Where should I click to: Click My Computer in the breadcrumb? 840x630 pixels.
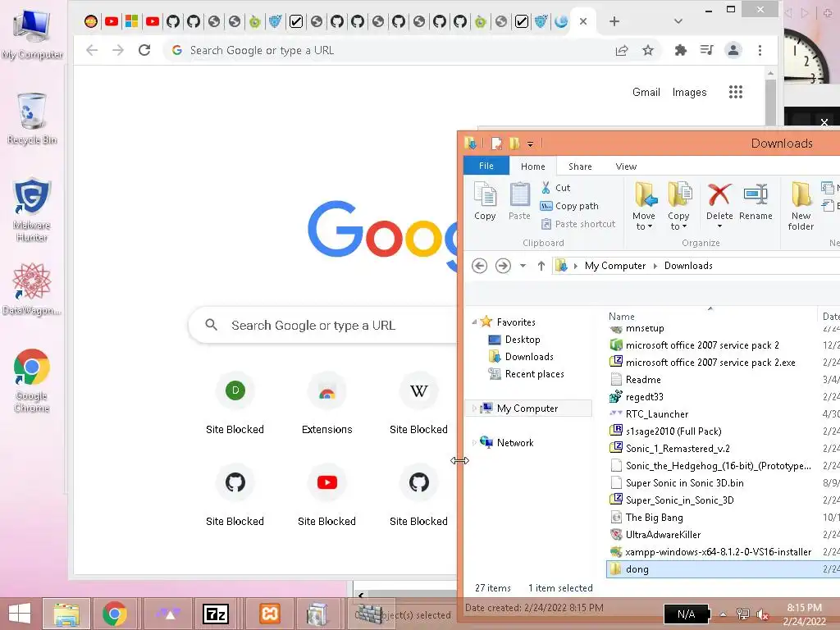615,266
